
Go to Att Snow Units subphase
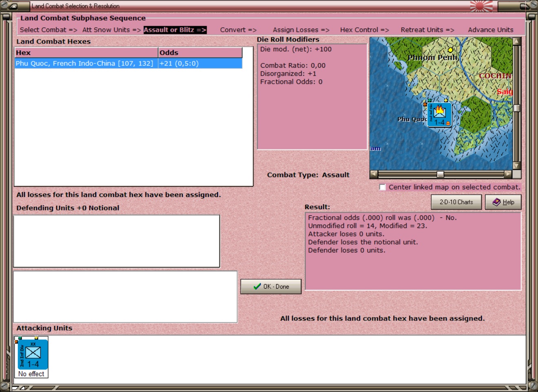click(x=111, y=30)
